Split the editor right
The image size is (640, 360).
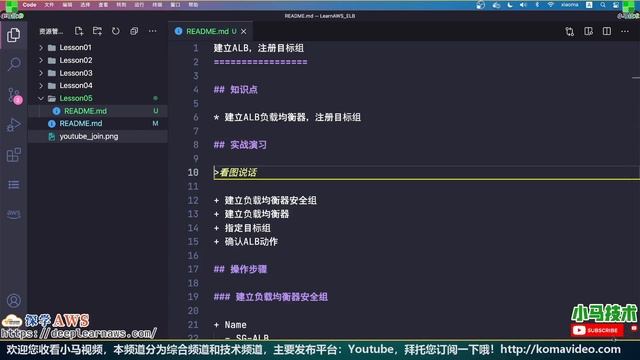(x=607, y=31)
